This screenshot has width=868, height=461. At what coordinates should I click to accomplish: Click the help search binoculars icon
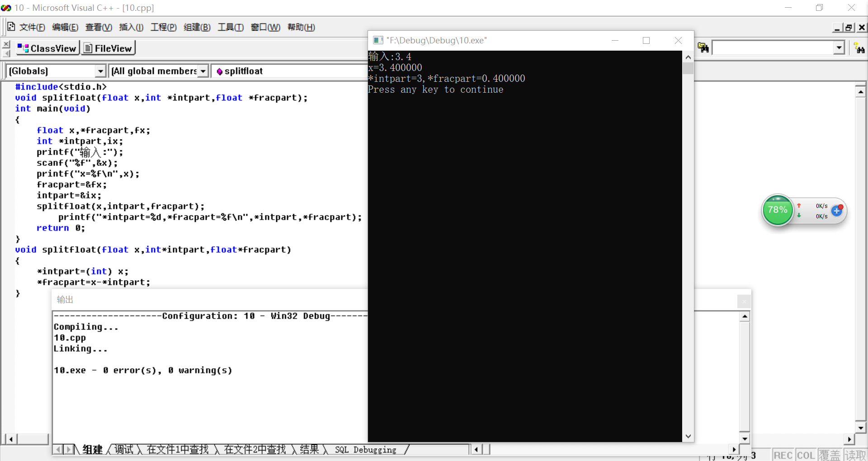point(859,48)
